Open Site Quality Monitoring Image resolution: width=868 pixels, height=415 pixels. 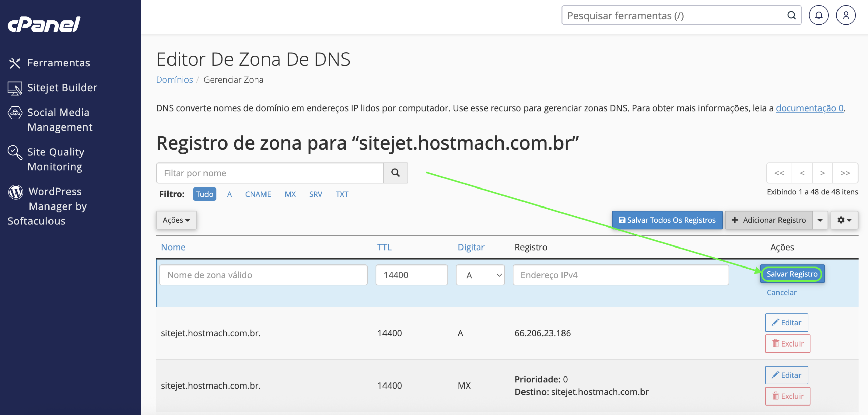tap(46, 159)
